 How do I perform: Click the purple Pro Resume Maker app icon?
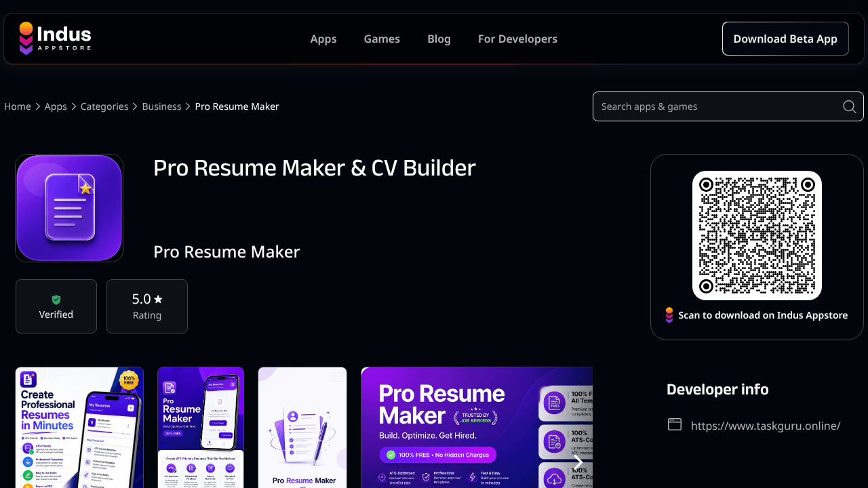69,208
